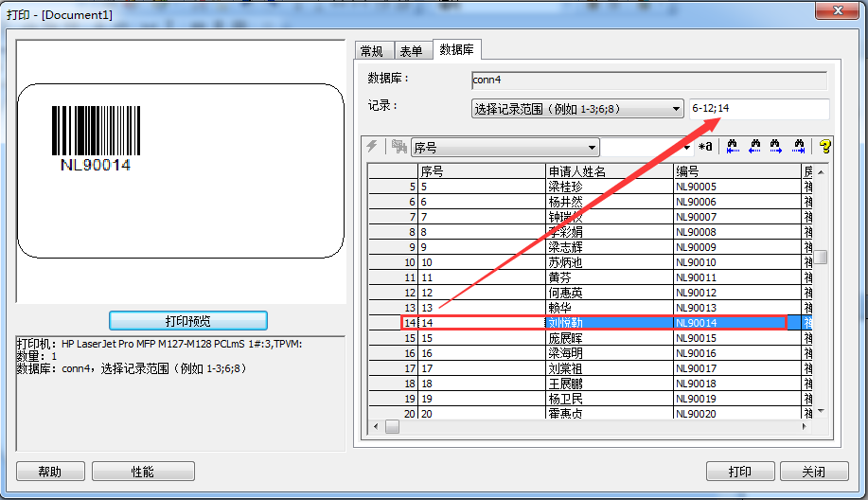This screenshot has height=500, width=868.
Task: Find next record with binoculars icon
Action: tap(775, 146)
